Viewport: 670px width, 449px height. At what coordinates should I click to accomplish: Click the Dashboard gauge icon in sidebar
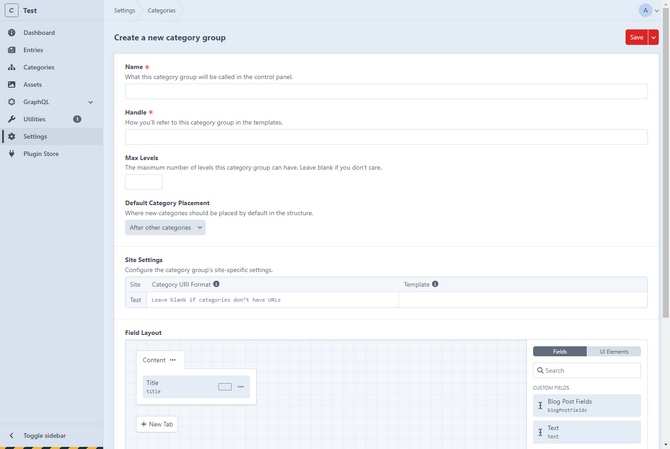click(x=12, y=33)
